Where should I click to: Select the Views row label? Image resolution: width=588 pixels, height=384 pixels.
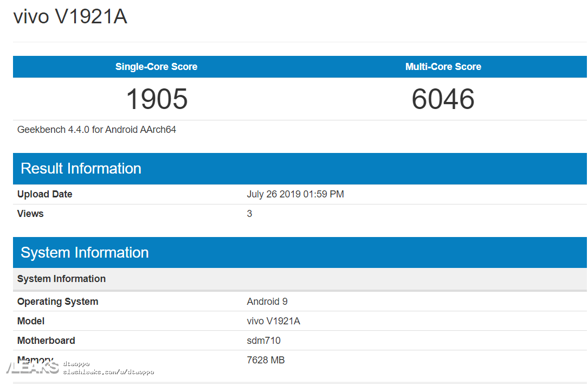tap(30, 214)
